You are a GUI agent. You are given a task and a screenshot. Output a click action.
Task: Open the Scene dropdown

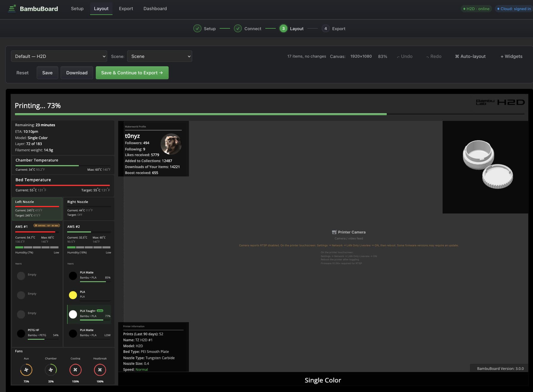(x=160, y=56)
